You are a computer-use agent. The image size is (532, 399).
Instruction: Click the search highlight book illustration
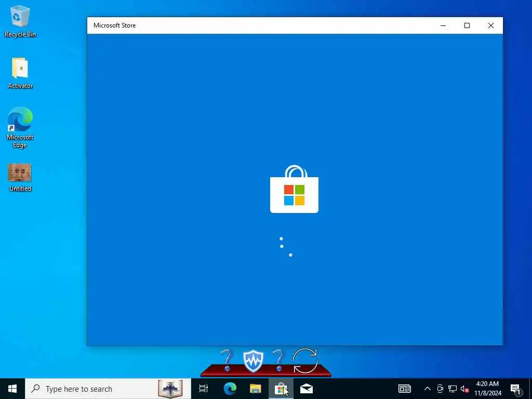pyautogui.click(x=170, y=389)
